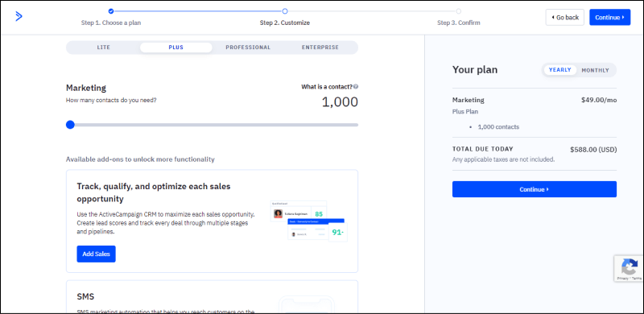This screenshot has width=644, height=314.
Task: Click the contacts slider handle
Action: (70, 125)
